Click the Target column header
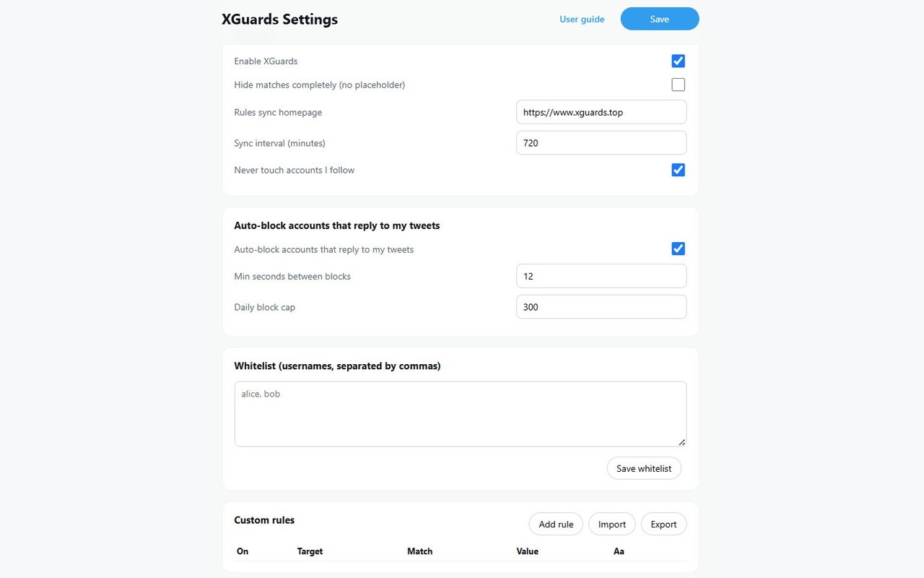 (x=310, y=551)
